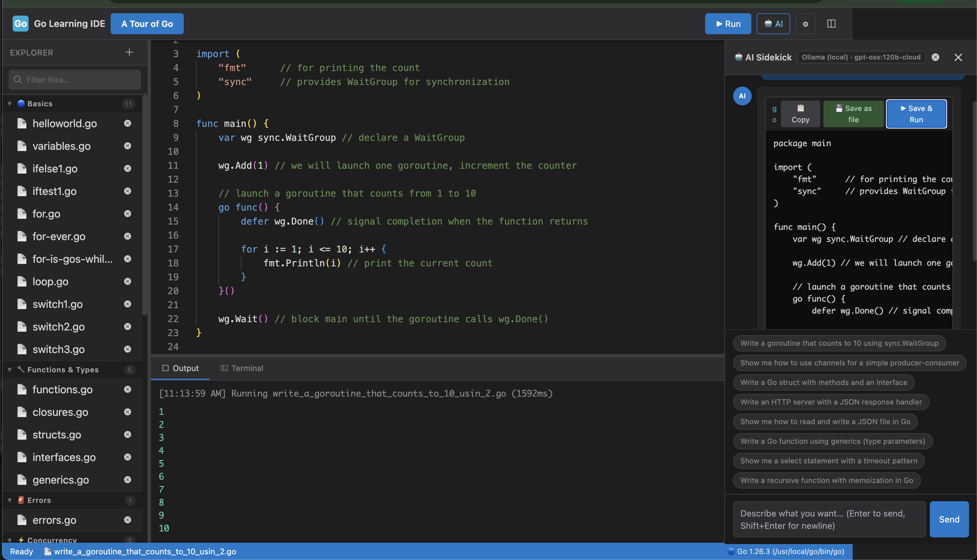
Task: Toggle the AI assistant button
Action: pyautogui.click(x=773, y=24)
